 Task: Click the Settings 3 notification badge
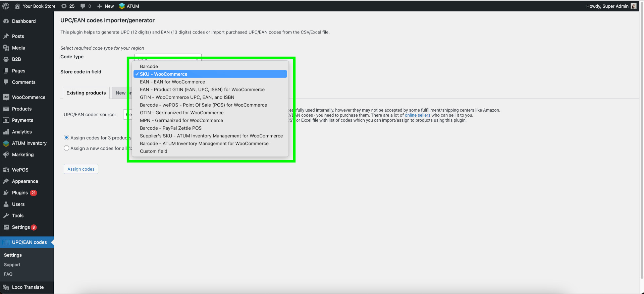point(34,227)
